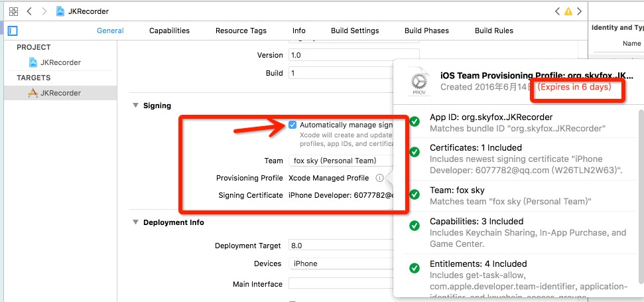Image resolution: width=644 pixels, height=302 pixels.
Task: Collapse the Deployment Info section
Action: 136,222
